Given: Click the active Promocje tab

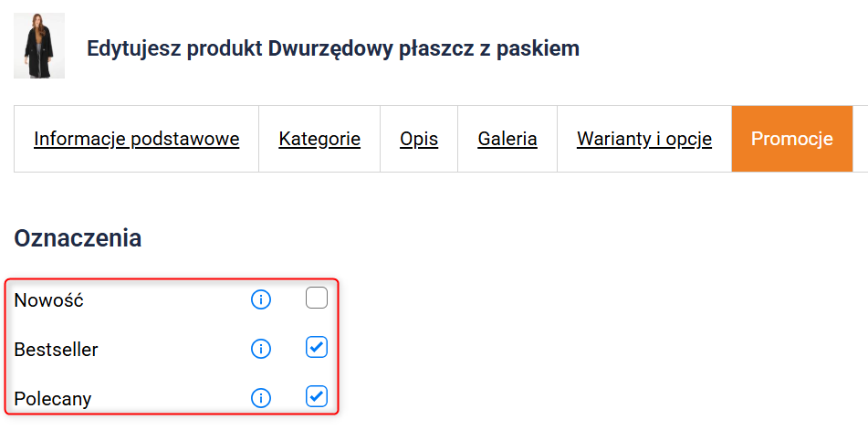Looking at the screenshot, I should 792,139.
